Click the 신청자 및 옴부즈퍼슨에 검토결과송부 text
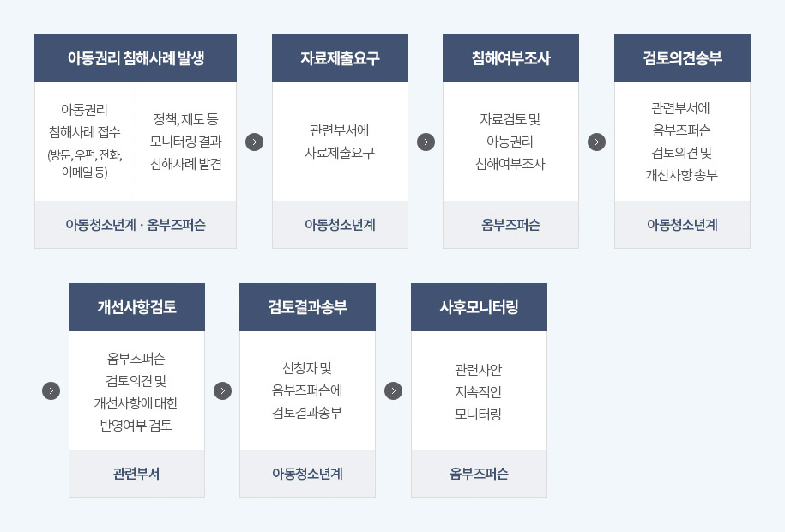This screenshot has width=785, height=532. tap(307, 390)
